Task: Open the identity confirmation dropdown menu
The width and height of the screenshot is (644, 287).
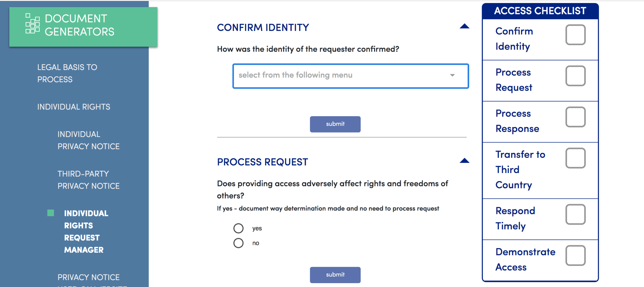Action: (x=350, y=76)
